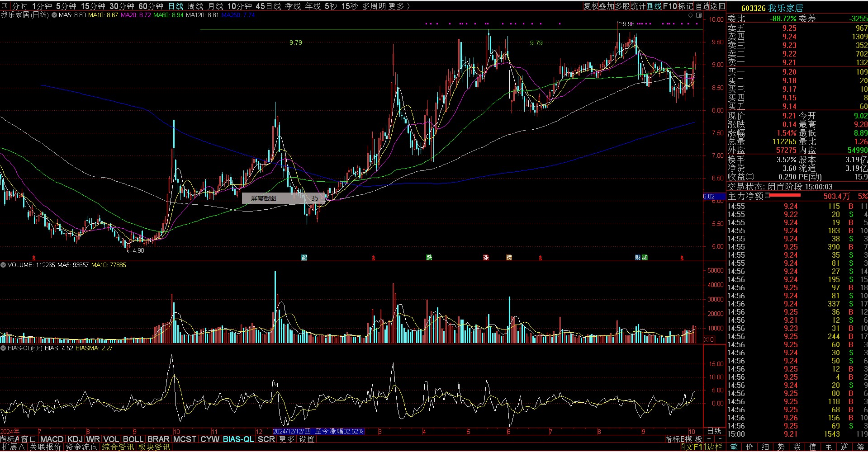Select the 势 trend tab
Screen dimensions: 868x452
tap(781, 447)
